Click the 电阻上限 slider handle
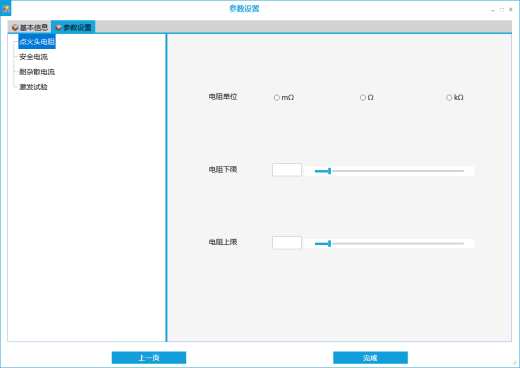The width and height of the screenshot is (520, 368). 329,244
